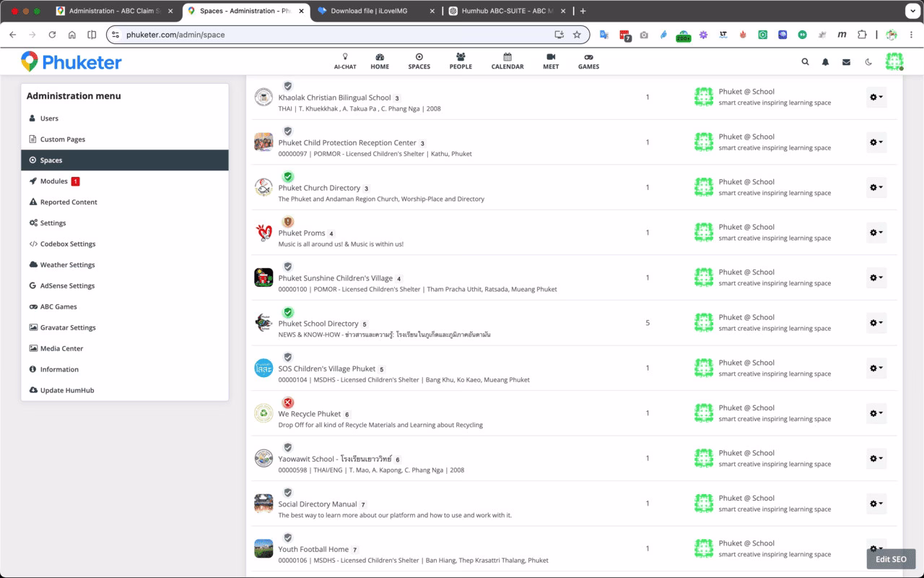This screenshot has height=578, width=924.
Task: Open AdSense Settings
Action: click(x=125, y=286)
